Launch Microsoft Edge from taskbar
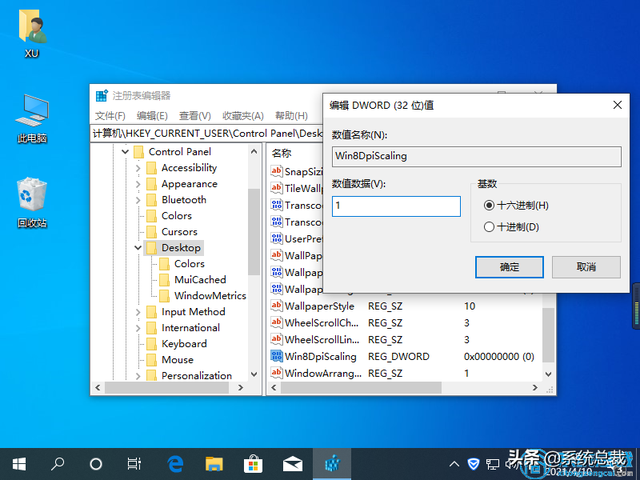The width and height of the screenshot is (640, 480). [175, 464]
